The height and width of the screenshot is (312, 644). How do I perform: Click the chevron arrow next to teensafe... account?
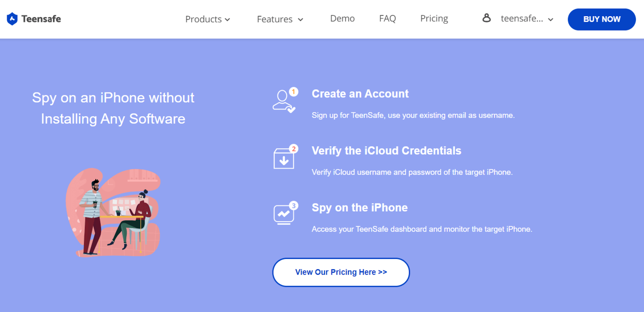551,20
